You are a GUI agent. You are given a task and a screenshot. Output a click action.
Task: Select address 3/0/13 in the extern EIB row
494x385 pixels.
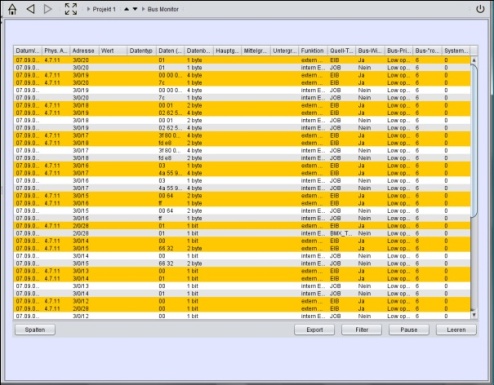pyautogui.click(x=84, y=271)
